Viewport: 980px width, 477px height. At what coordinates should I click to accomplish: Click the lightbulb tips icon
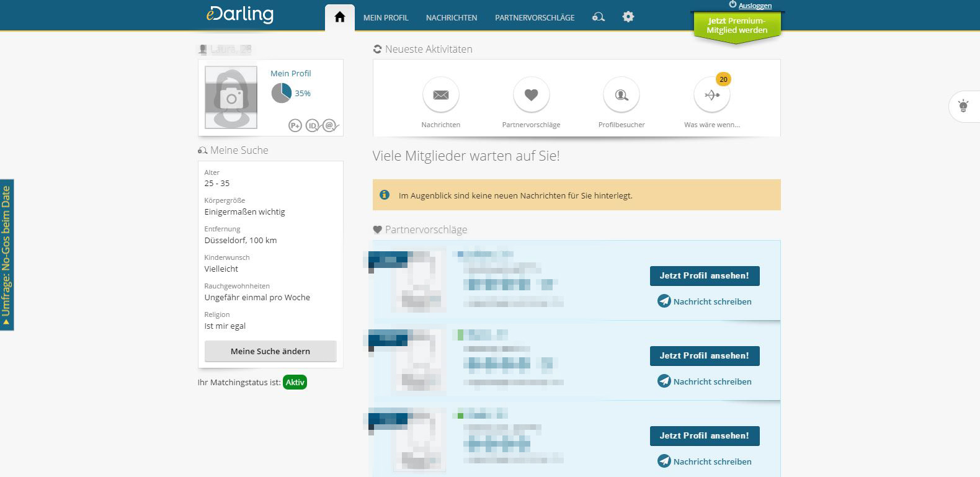[x=963, y=106]
